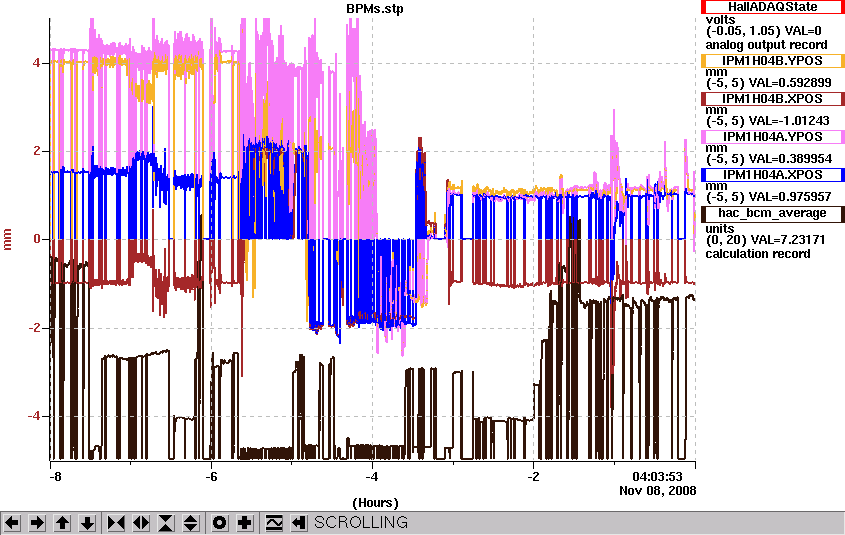Image resolution: width=845 pixels, height=535 pixels.
Task: Click the BPMs.stp graph title
Action: (375, 9)
